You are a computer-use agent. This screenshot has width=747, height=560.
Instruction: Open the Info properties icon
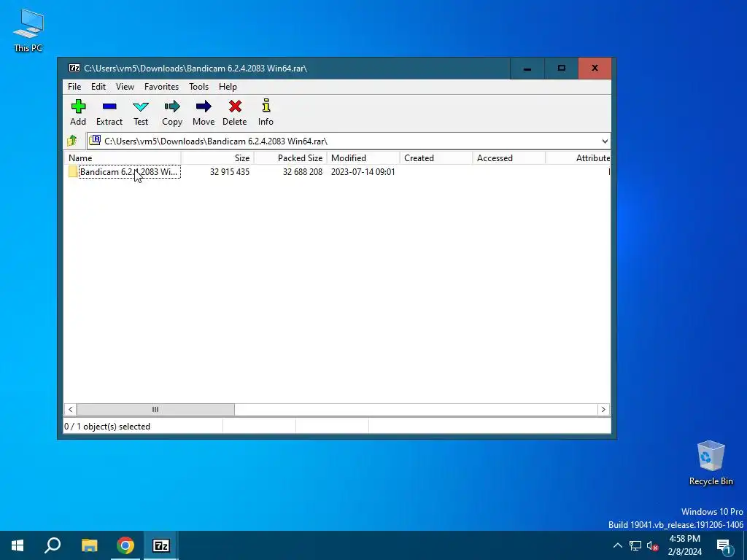[266, 112]
